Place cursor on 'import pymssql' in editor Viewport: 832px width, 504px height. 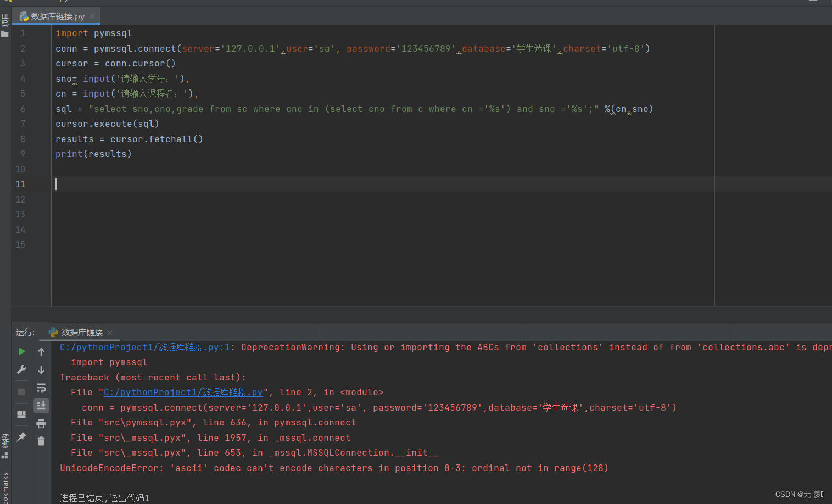[x=94, y=33]
